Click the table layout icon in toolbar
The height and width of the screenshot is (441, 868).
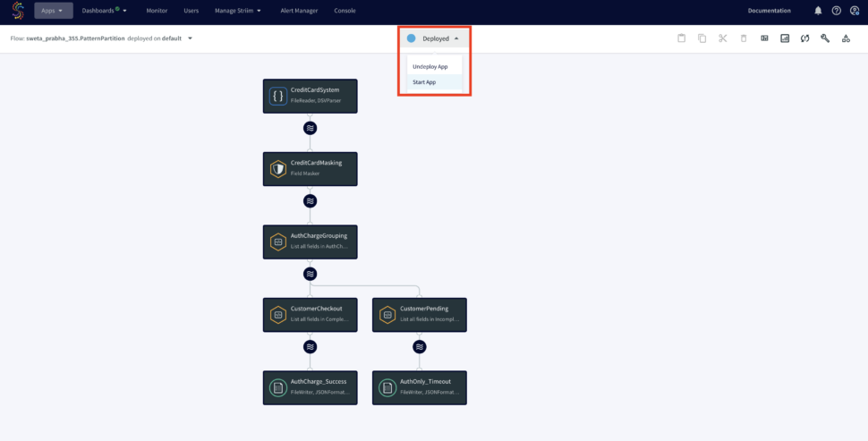tap(764, 38)
